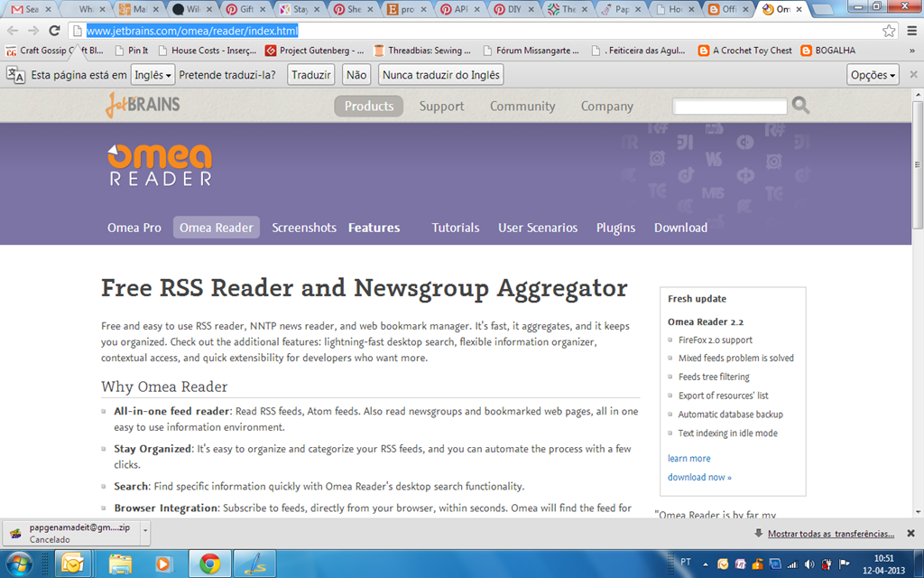Click the JetBrains logo
The height and width of the screenshot is (578, 924).
[x=143, y=105]
